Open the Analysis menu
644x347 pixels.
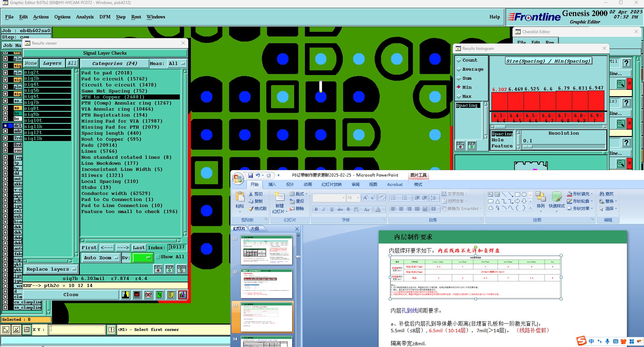point(85,17)
